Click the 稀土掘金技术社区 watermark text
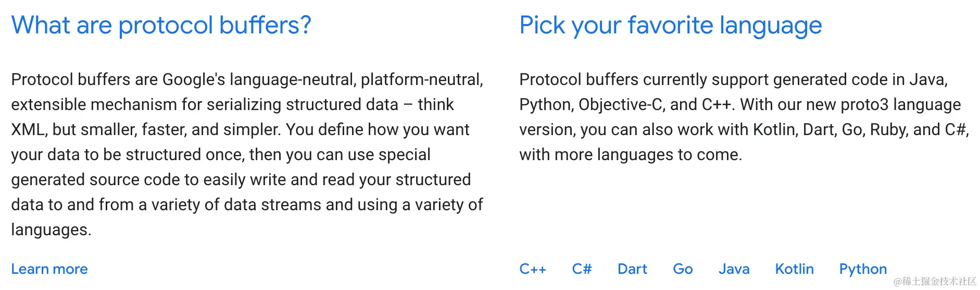This screenshot has width=980, height=290. [x=935, y=282]
